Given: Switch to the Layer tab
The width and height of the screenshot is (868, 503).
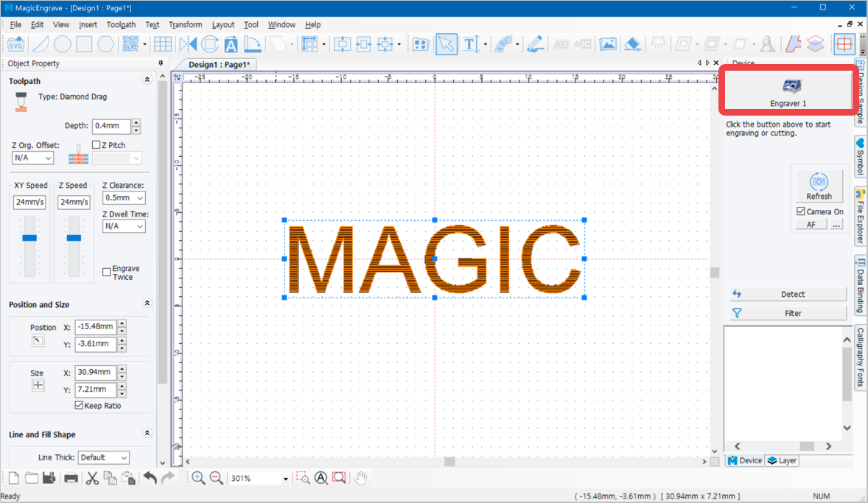Looking at the screenshot, I should [783, 460].
